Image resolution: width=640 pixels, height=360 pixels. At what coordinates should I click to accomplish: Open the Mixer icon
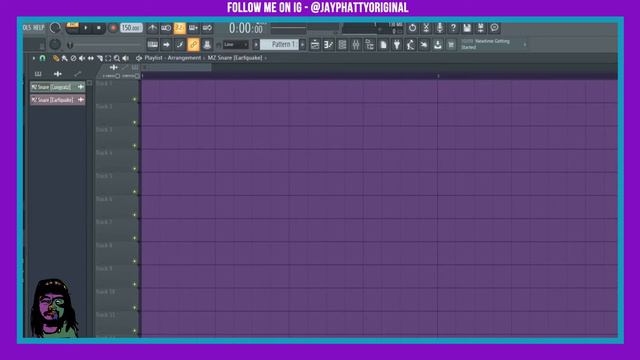(x=356, y=44)
